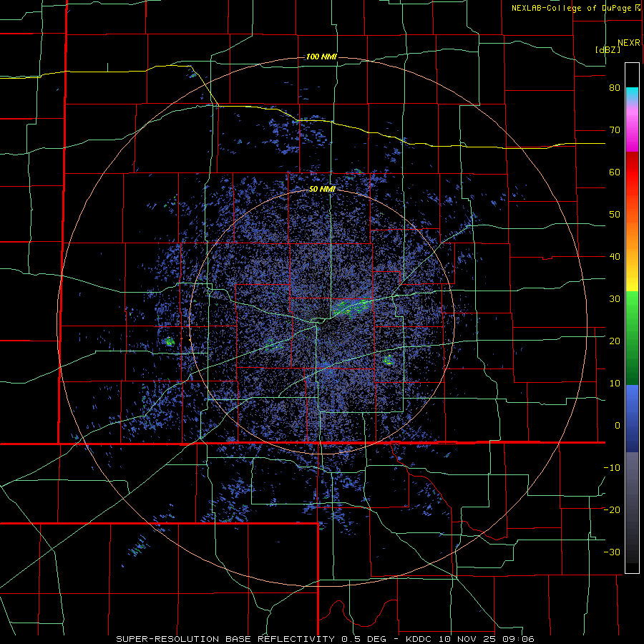The width and height of the screenshot is (644, 644).
Task: Click the 100 NMI range ring label
Action: point(321,57)
